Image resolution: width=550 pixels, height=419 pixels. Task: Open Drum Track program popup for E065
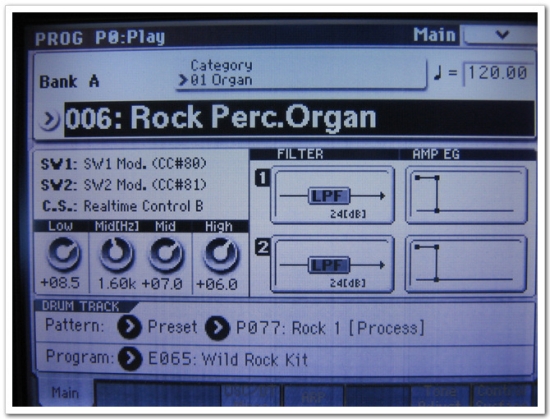(130, 358)
